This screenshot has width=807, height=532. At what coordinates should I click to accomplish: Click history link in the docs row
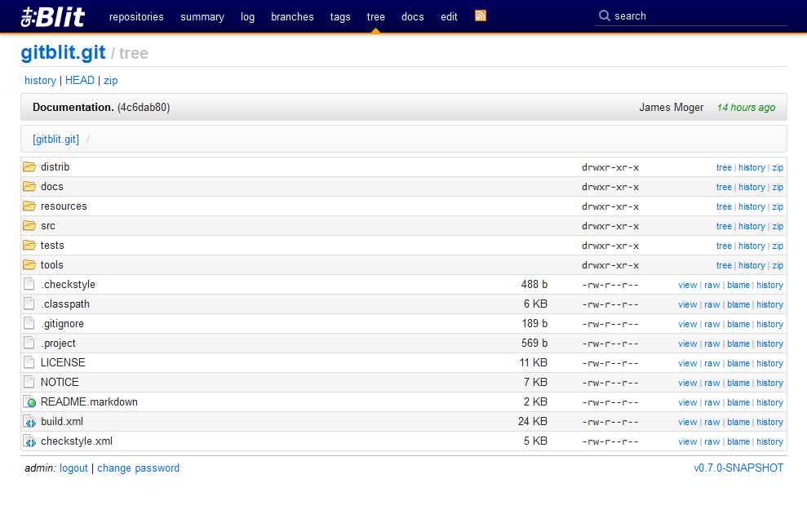click(752, 187)
